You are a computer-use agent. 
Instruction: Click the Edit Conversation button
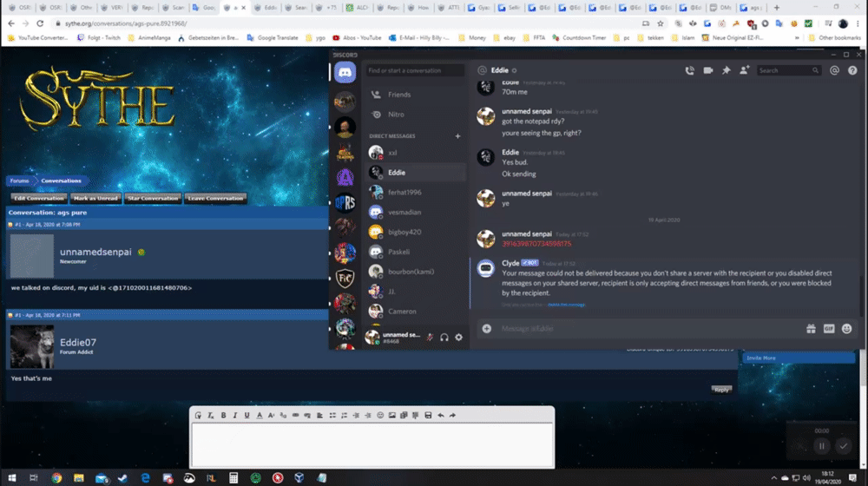[x=39, y=198]
